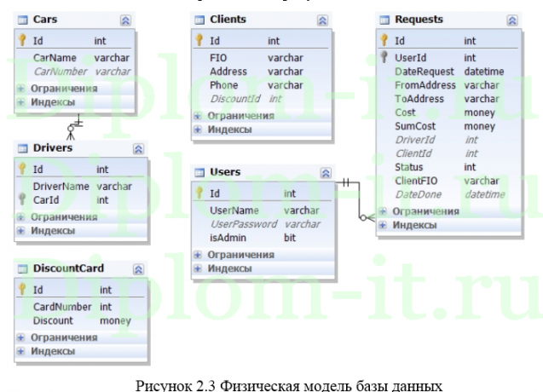This screenshot has height=392, width=543.
Task: Click the Users-Requests relationship line
Action: pyautogui.click(x=359, y=201)
